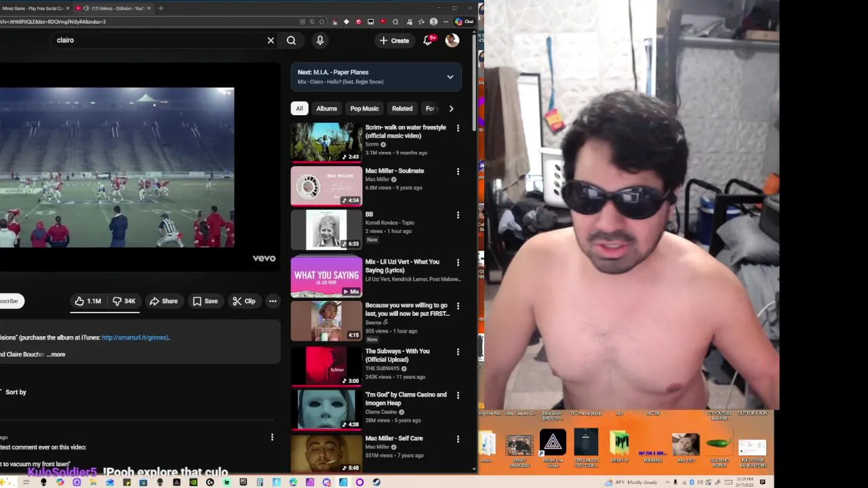Image resolution: width=868 pixels, height=488 pixels.
Task: Mute the Grimes tab via speaker icon
Action: pyautogui.click(x=86, y=8)
